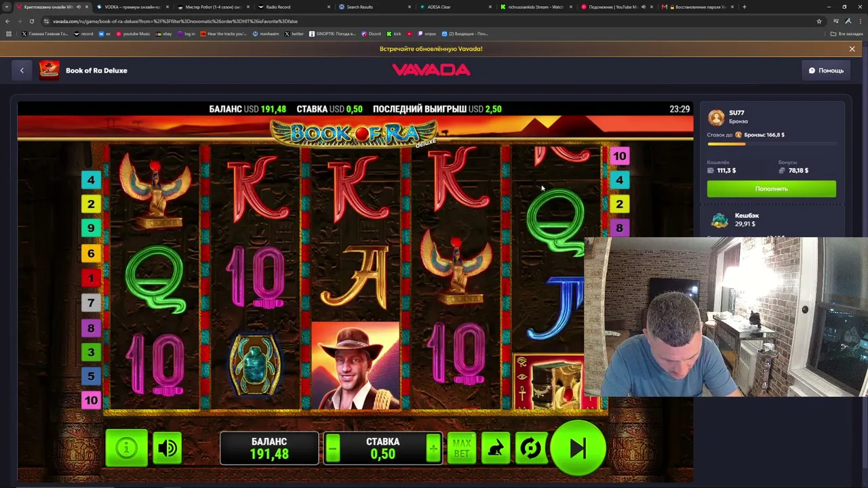Open the ebay bookmark
Image resolution: width=868 pixels, height=488 pixels.
(x=163, y=34)
